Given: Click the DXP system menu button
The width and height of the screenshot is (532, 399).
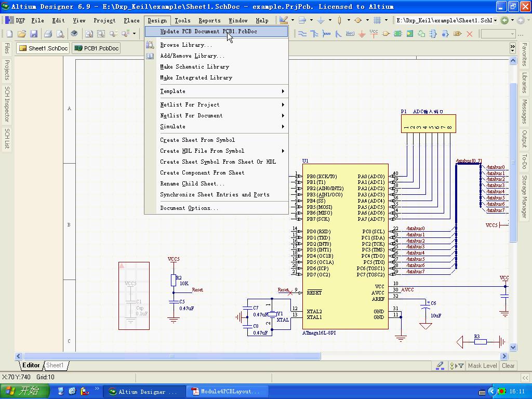Looking at the screenshot, I should (x=15, y=20).
